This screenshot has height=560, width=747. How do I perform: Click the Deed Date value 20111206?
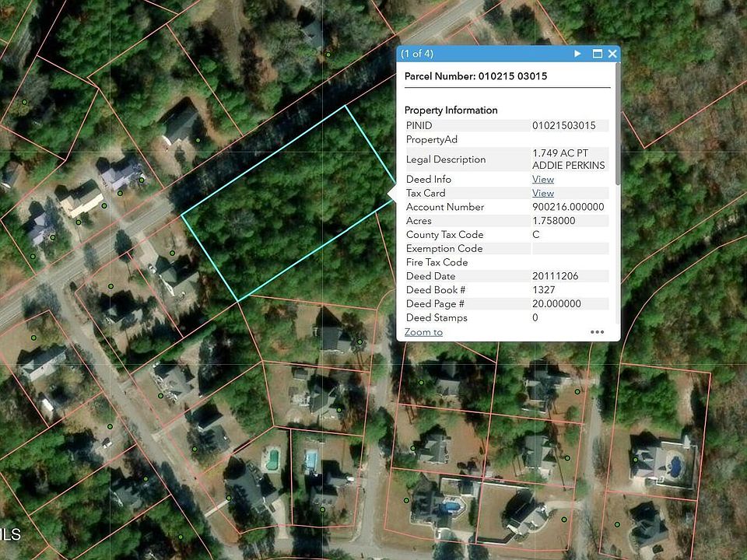point(555,276)
